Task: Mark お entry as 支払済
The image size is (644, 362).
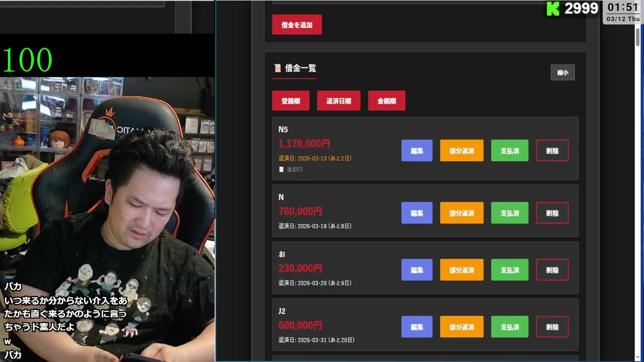Action: click(x=510, y=269)
